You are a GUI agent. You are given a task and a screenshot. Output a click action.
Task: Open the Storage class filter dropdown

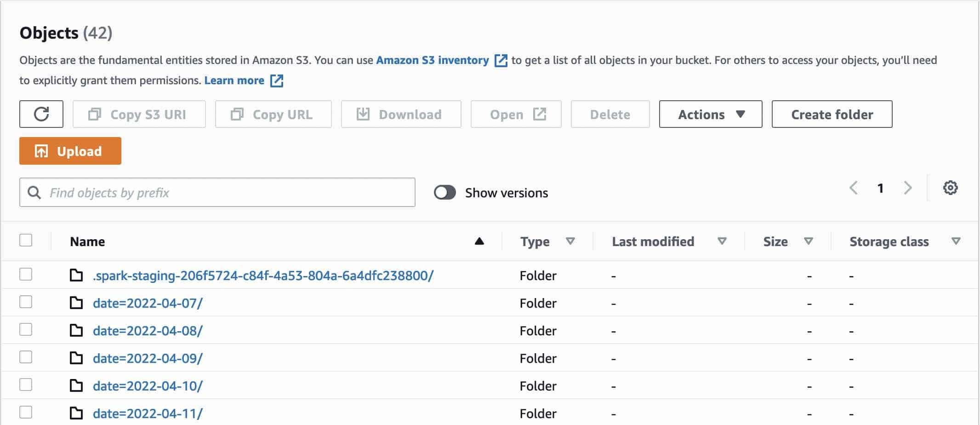coord(957,241)
